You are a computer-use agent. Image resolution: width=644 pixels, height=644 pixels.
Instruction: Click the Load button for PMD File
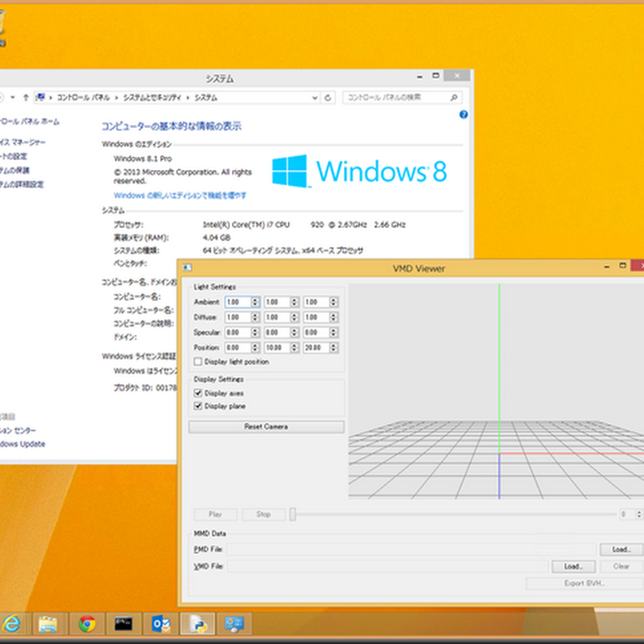[620, 549]
